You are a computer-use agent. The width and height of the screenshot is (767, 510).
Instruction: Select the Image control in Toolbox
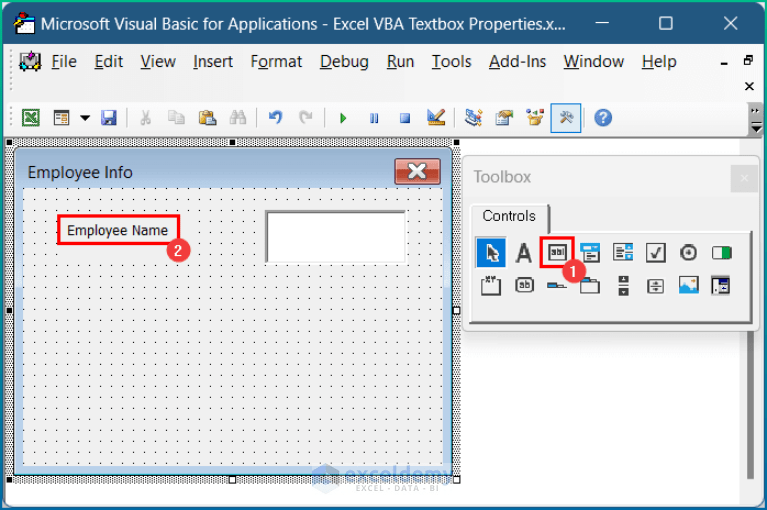[688, 285]
